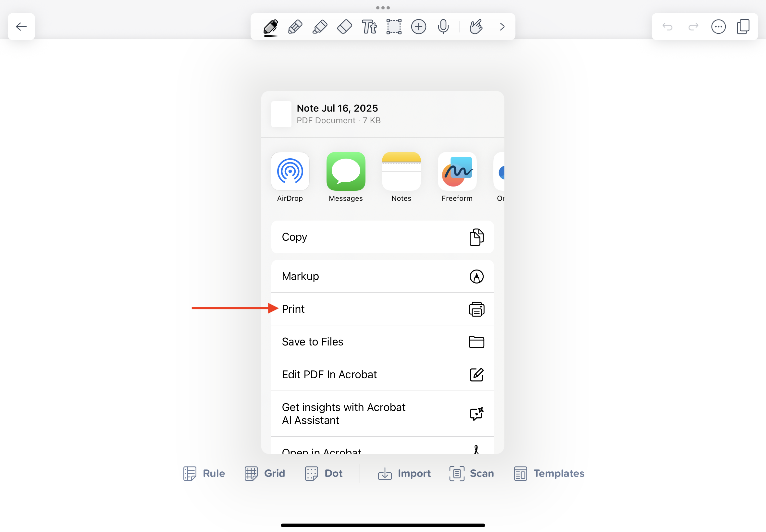Screen dimensions: 766x532
Task: Select the highlighter tool
Action: [x=320, y=27]
